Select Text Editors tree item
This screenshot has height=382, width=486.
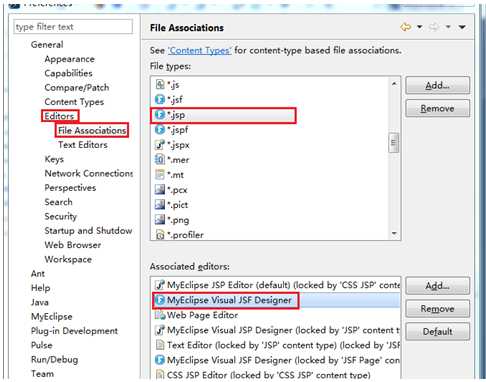pyautogui.click(x=83, y=145)
